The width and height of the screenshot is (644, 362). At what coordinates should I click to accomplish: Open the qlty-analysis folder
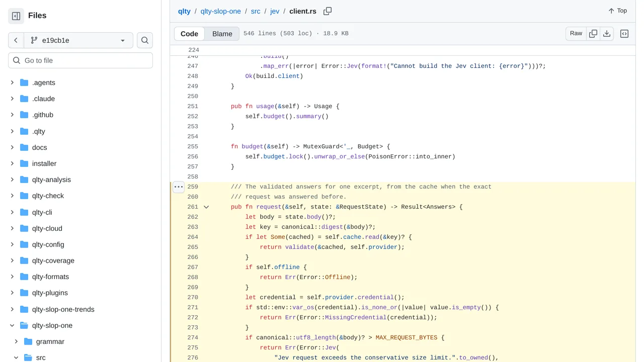pos(51,179)
